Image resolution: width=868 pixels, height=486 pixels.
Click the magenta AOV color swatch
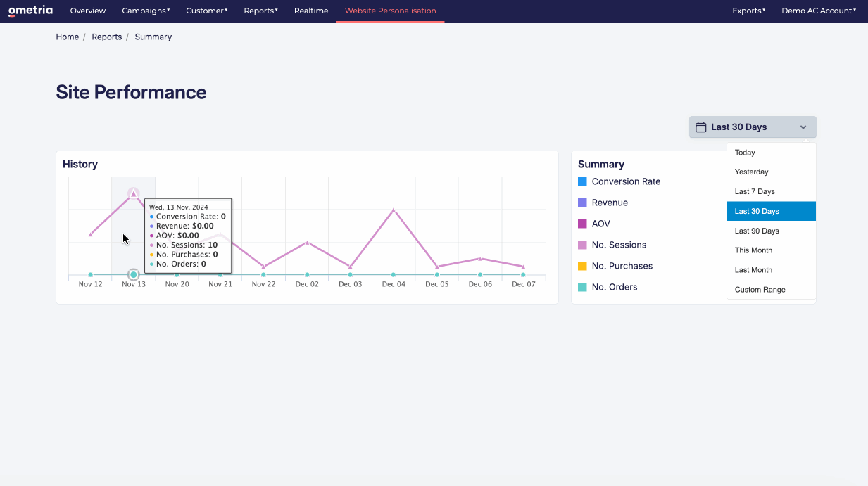pos(582,224)
